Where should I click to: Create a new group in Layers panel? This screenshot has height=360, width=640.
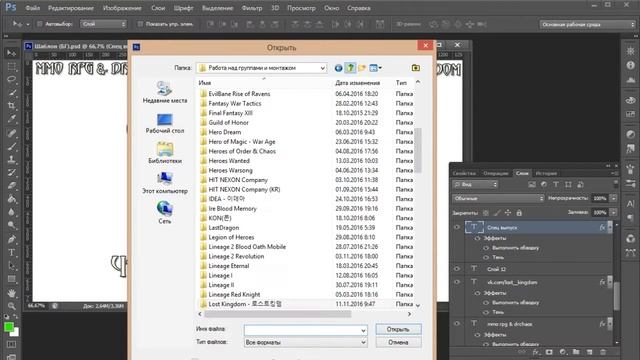[576, 352]
